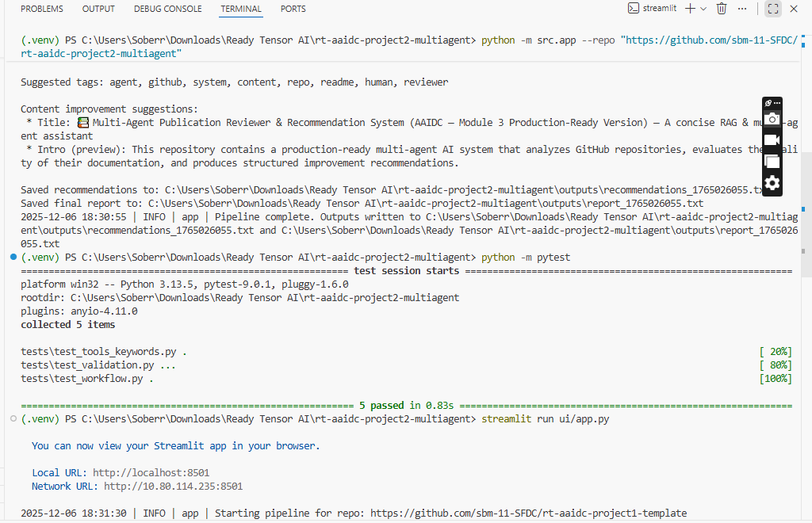Screen dimensions: 812x523
Task: Open the Local URL localhost:8501 link
Action: [151, 473]
